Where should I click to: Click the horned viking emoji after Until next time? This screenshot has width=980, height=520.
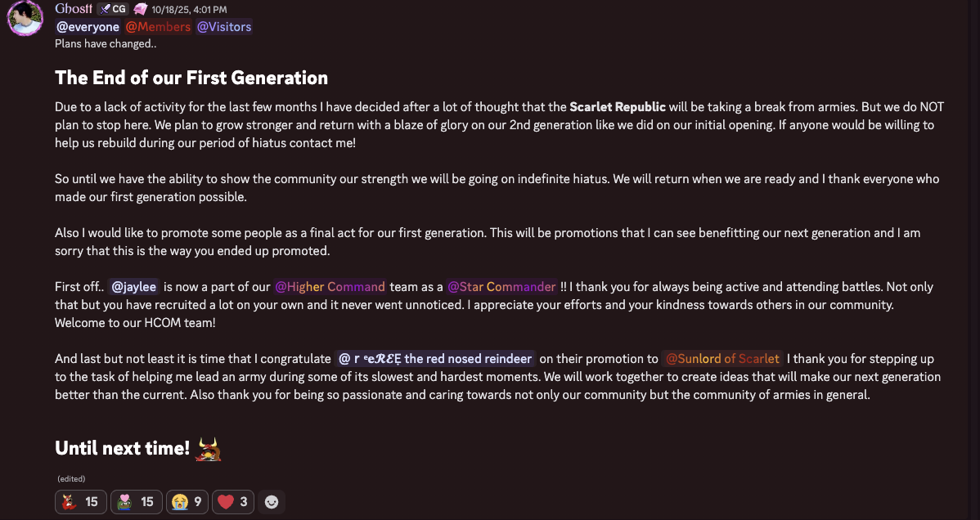click(x=209, y=448)
